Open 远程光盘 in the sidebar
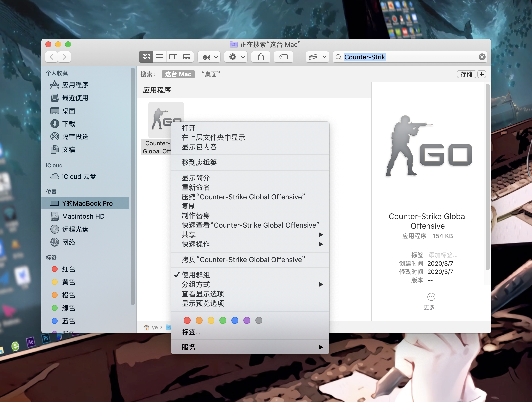The image size is (532, 402). point(86,229)
